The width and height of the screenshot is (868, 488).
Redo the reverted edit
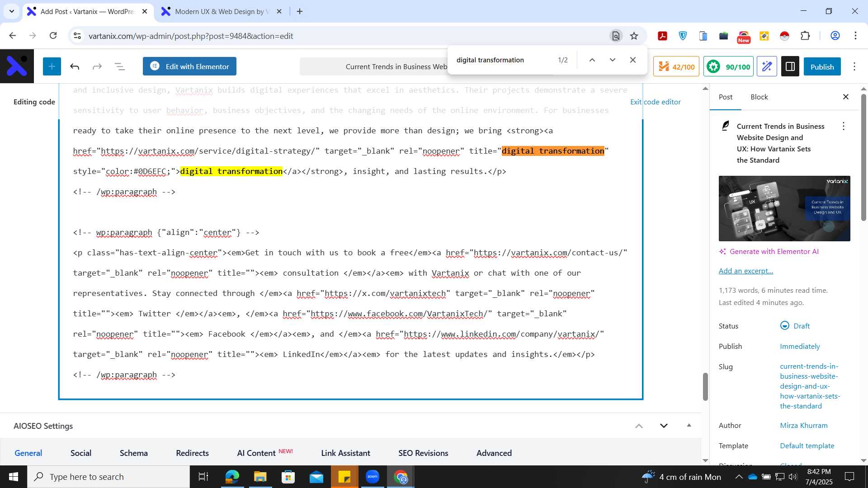[97, 66]
